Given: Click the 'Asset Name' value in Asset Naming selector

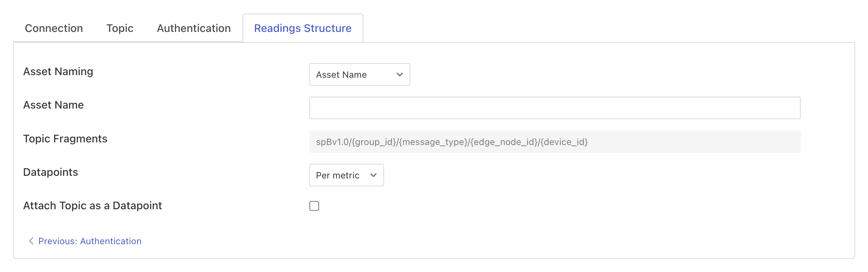Looking at the screenshot, I should tap(341, 75).
